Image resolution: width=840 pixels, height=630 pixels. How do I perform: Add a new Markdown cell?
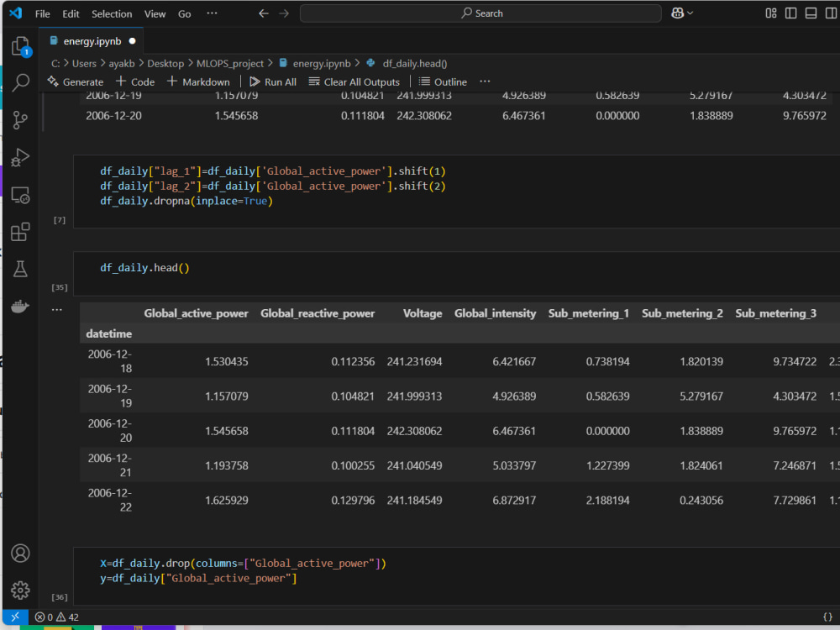tap(198, 82)
